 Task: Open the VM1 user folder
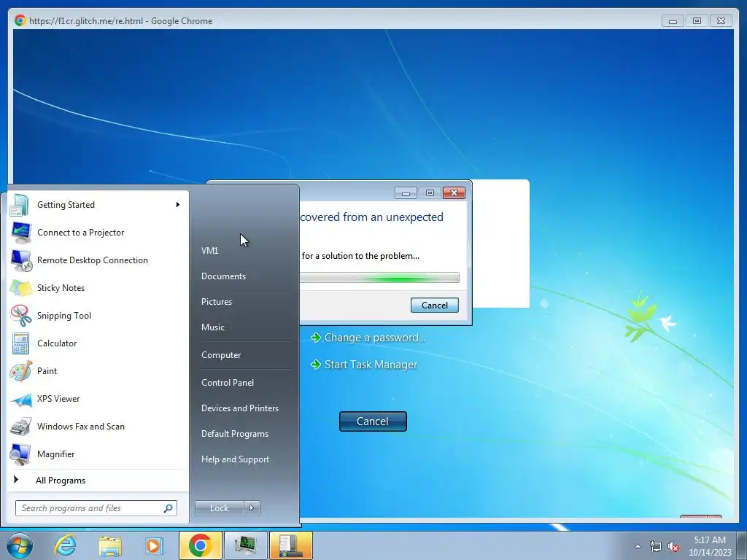pyautogui.click(x=209, y=251)
